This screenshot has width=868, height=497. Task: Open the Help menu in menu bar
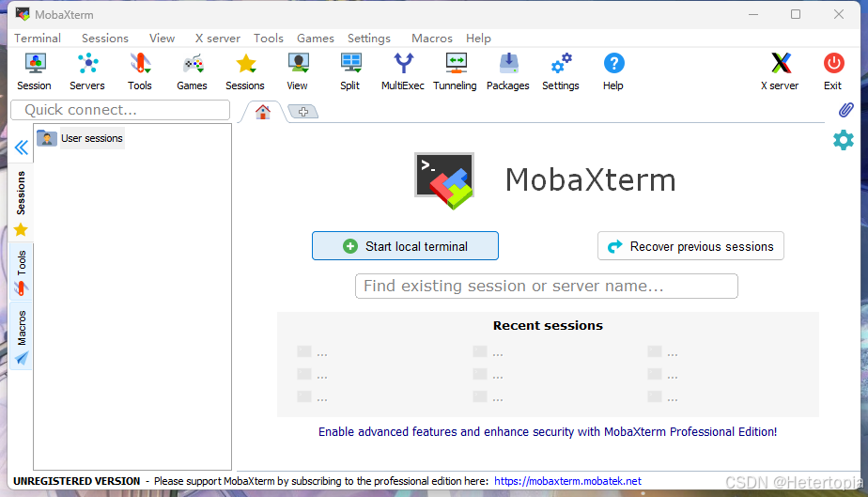[478, 39]
